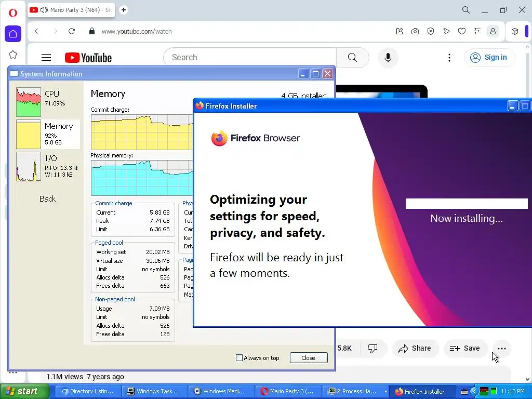Click the 1.1M views text
Image resolution: width=532 pixels, height=399 pixels.
pyautogui.click(x=64, y=377)
